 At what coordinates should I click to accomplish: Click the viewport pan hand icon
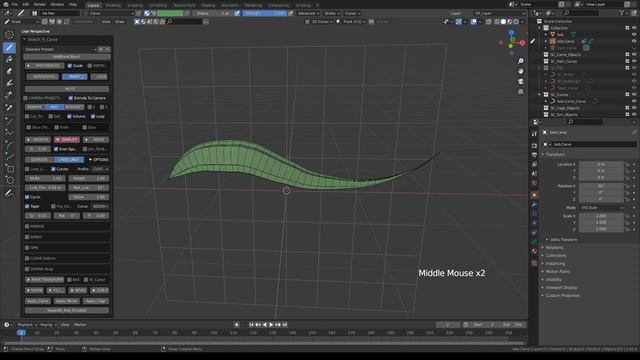click(x=521, y=71)
